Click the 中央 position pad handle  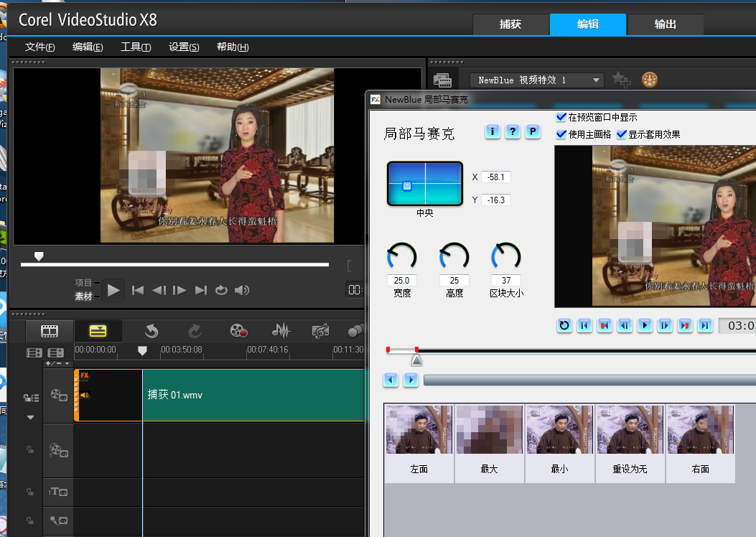407,186
